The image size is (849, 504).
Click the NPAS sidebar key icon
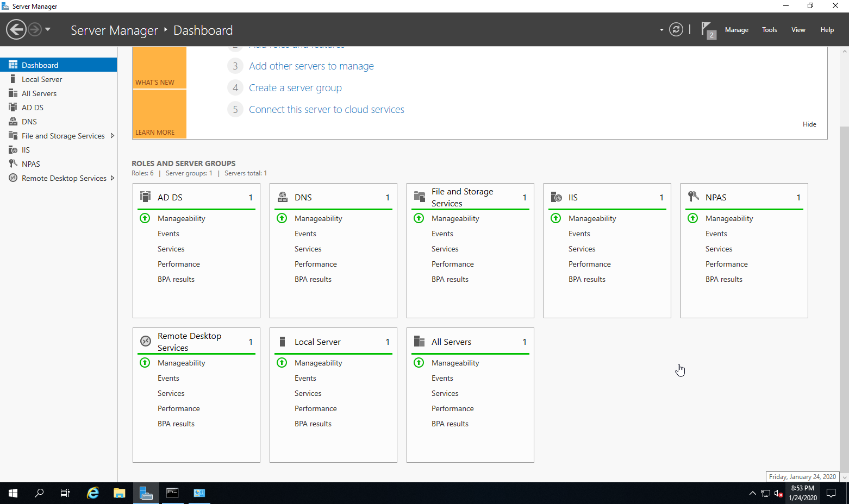[x=13, y=163]
